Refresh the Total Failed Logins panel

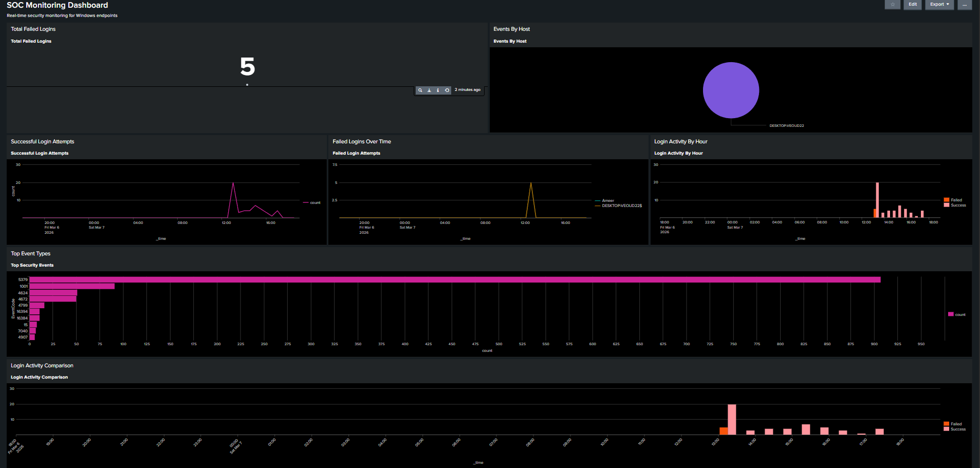point(447,90)
